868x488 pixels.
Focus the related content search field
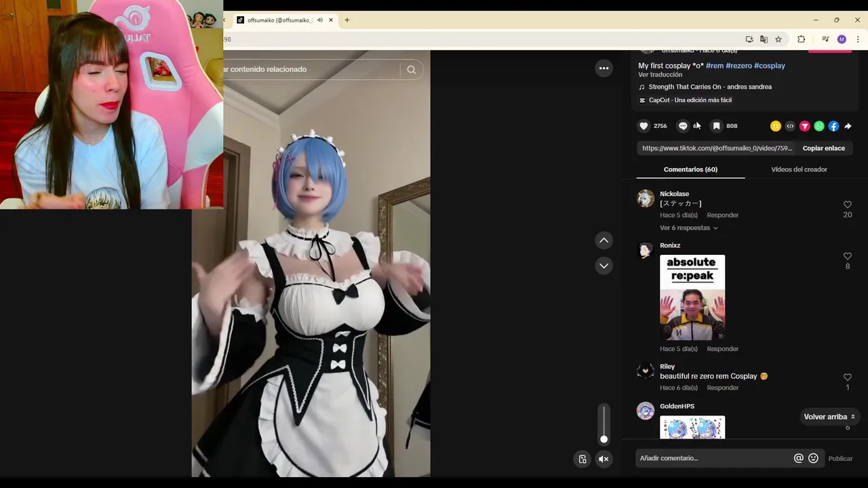pos(312,69)
